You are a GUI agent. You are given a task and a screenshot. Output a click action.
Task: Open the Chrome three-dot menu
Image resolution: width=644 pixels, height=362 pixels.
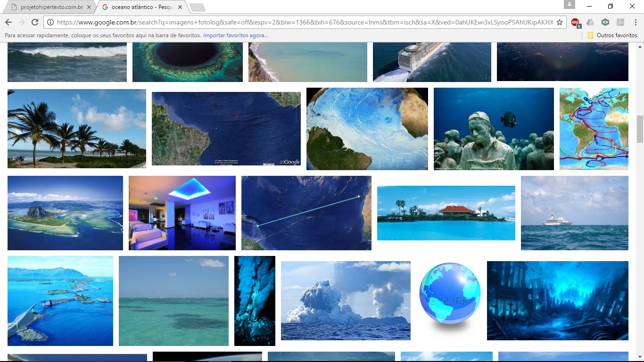click(x=635, y=22)
